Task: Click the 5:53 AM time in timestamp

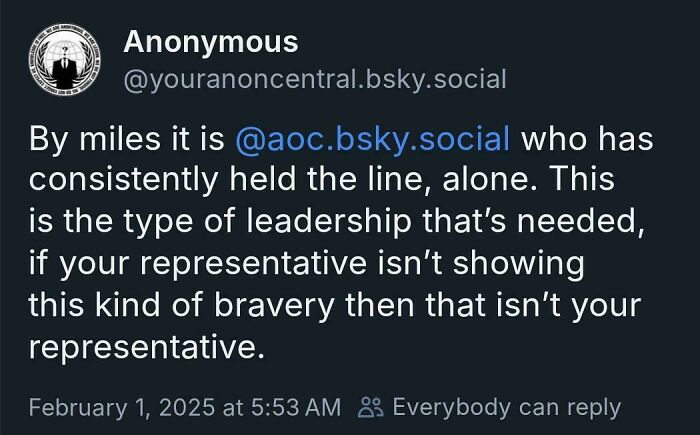Action: coord(297,408)
